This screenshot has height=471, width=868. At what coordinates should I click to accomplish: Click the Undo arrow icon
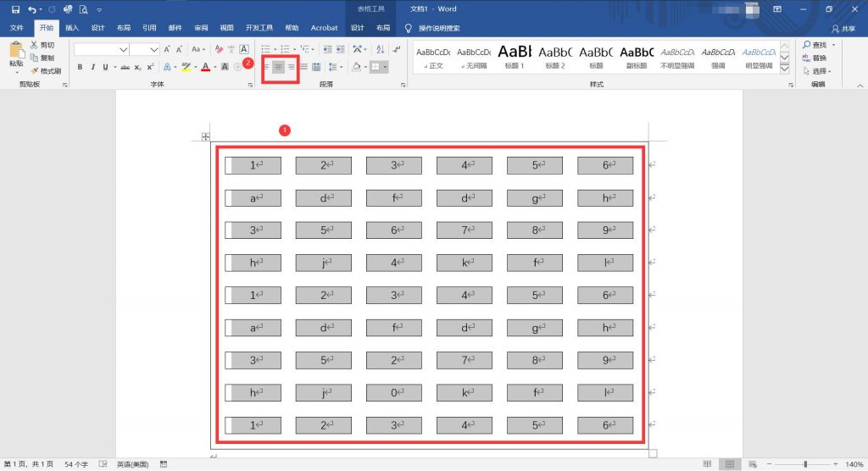click(x=32, y=9)
